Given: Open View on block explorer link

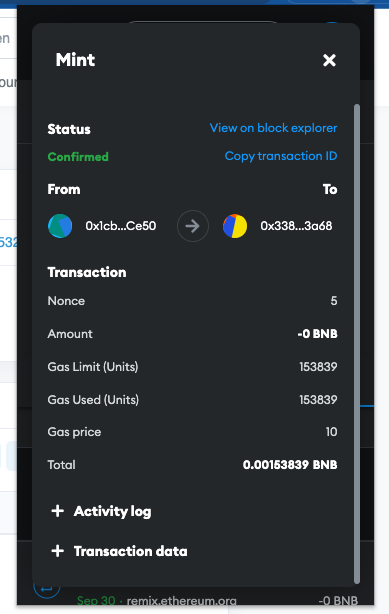Looking at the screenshot, I should pyautogui.click(x=273, y=128).
